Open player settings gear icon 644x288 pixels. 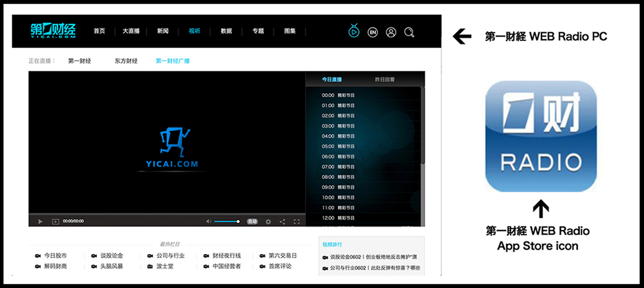click(268, 222)
